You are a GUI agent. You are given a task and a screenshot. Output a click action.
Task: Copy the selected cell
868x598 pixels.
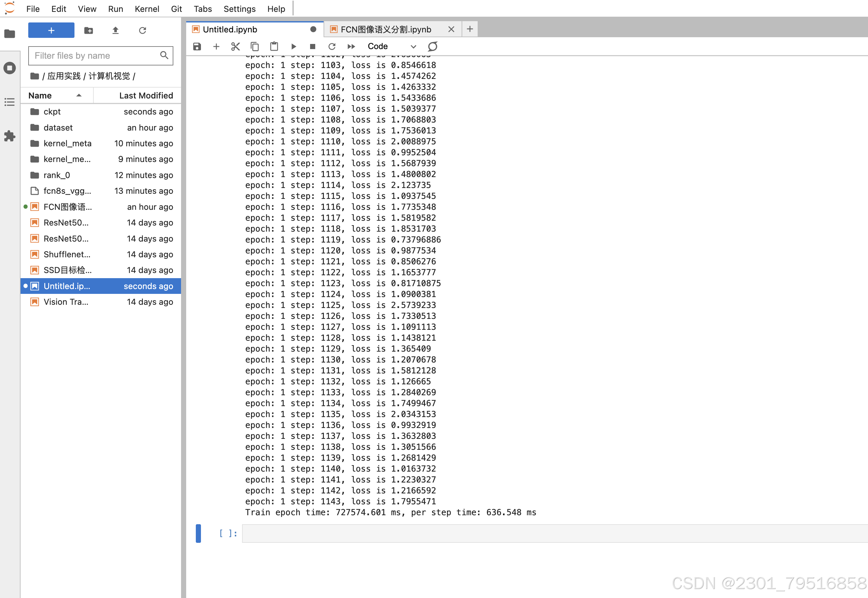pyautogui.click(x=255, y=47)
